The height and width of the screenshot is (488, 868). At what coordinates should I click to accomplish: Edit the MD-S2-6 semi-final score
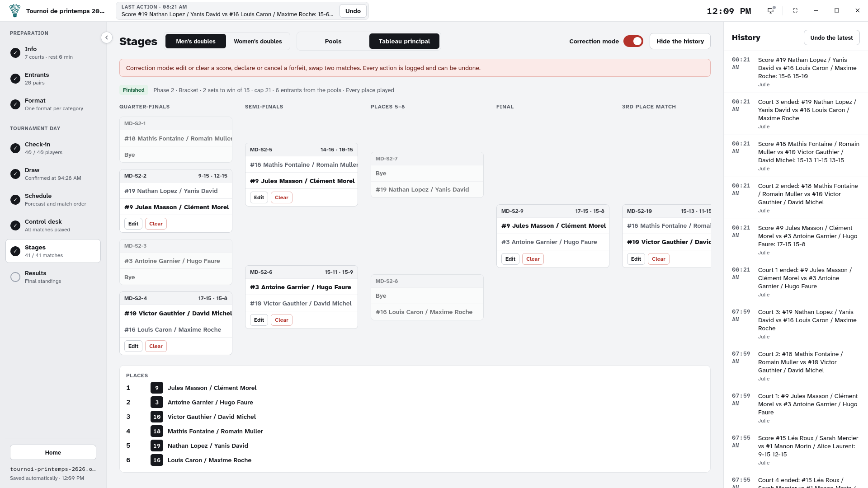259,320
